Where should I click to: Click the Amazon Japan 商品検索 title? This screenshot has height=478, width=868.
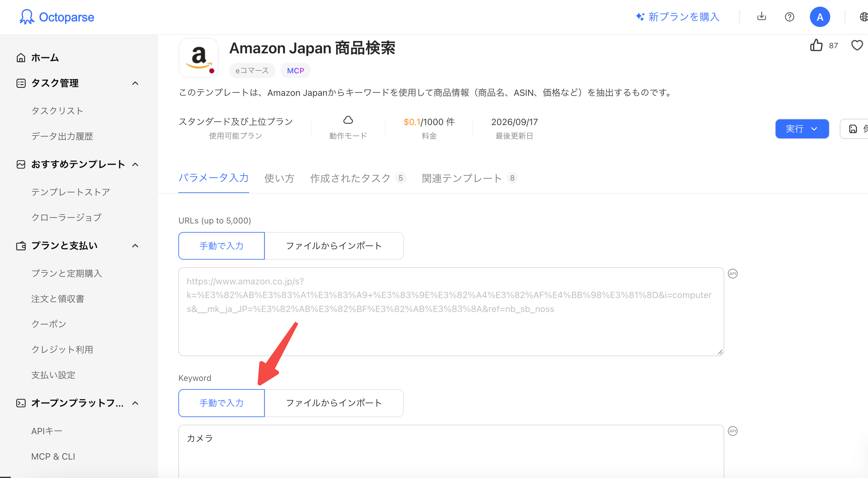pyautogui.click(x=312, y=48)
